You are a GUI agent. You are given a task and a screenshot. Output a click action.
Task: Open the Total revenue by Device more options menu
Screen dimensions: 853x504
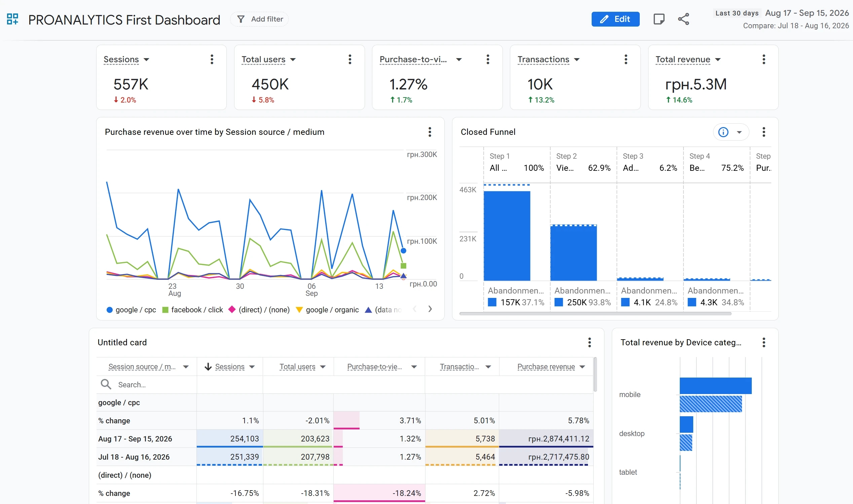pos(764,342)
